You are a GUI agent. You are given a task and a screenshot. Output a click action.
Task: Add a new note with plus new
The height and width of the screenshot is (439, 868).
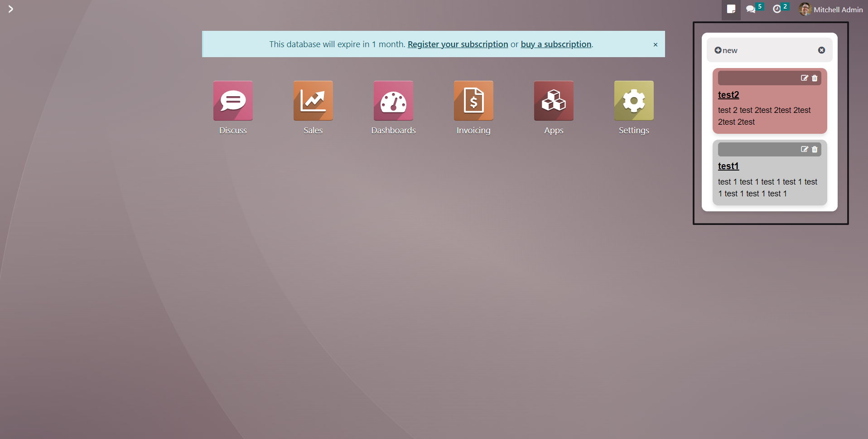point(726,50)
